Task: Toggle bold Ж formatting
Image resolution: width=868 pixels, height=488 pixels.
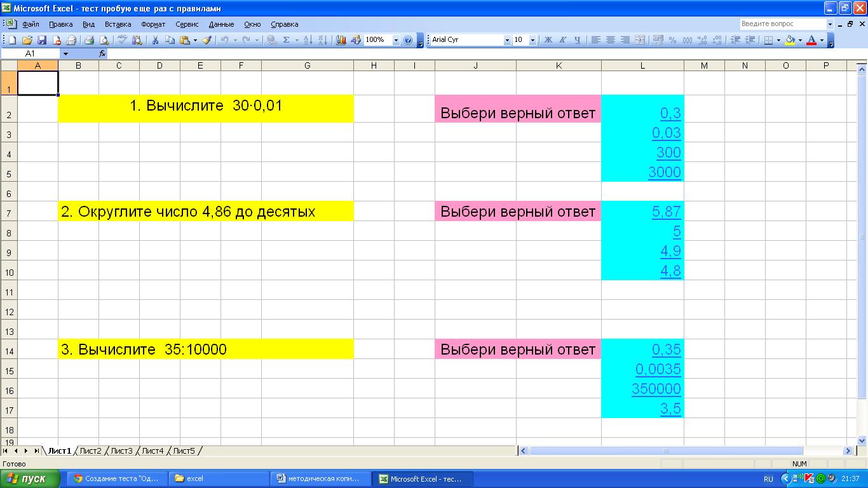Action: point(548,40)
